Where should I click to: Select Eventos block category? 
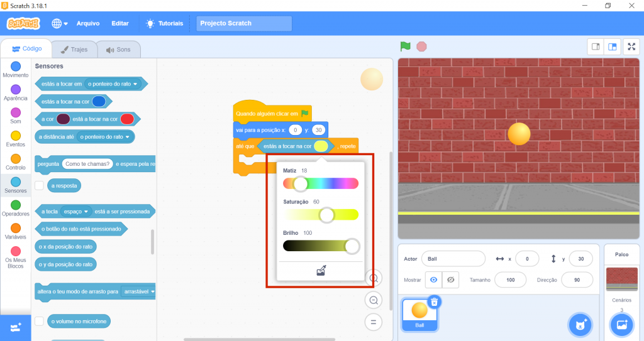pyautogui.click(x=16, y=139)
